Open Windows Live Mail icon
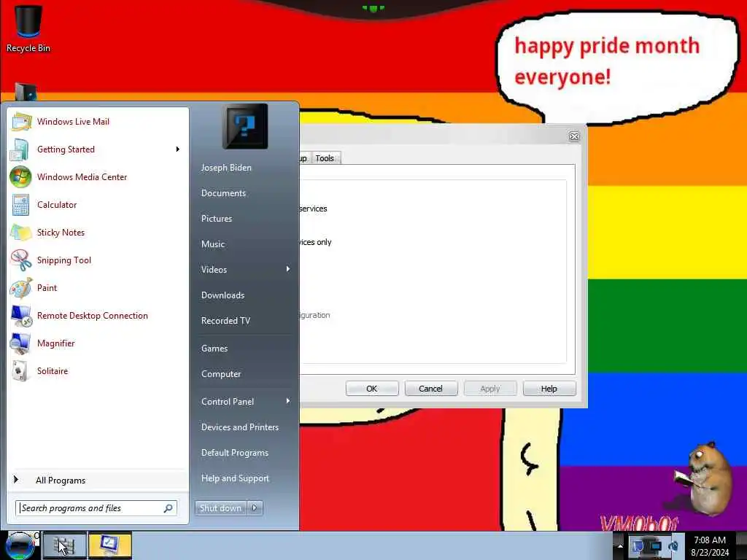This screenshot has height=560, width=747. (x=21, y=122)
